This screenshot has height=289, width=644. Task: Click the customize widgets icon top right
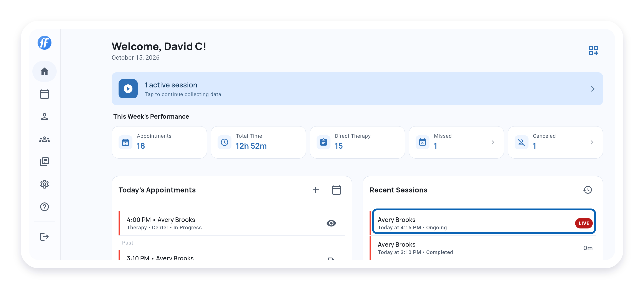[593, 51]
